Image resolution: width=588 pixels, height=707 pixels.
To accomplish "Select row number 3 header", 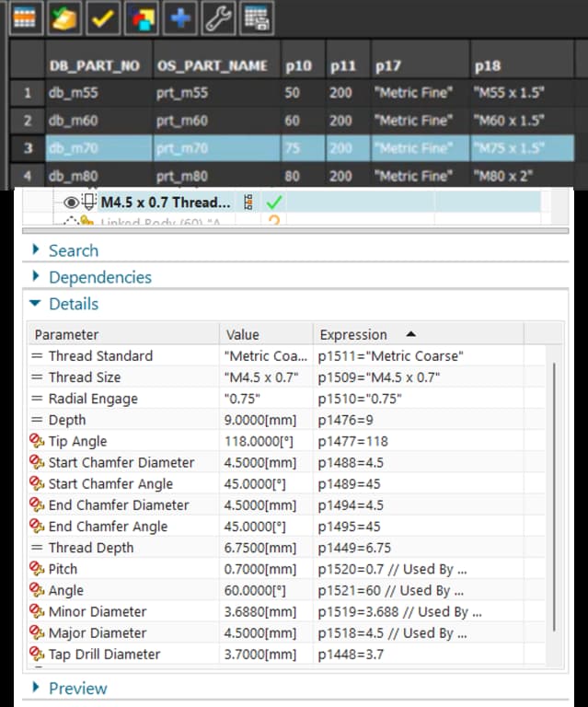I will point(28,148).
